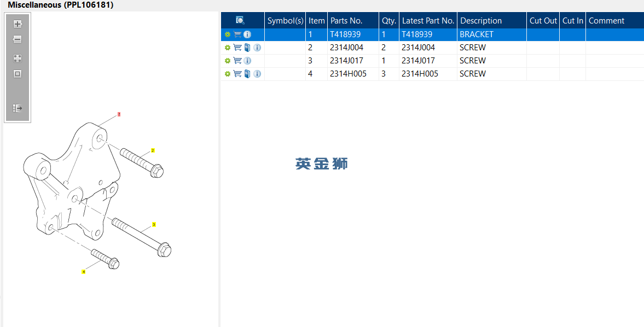Open info icon for part 2314J004
644x327 pixels.
click(x=257, y=48)
